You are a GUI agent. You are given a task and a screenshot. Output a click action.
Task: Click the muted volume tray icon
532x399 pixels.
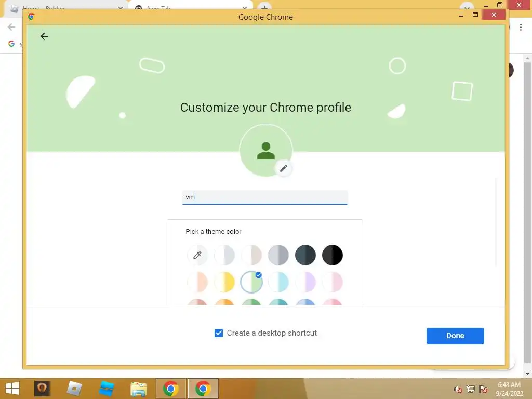[x=458, y=389]
